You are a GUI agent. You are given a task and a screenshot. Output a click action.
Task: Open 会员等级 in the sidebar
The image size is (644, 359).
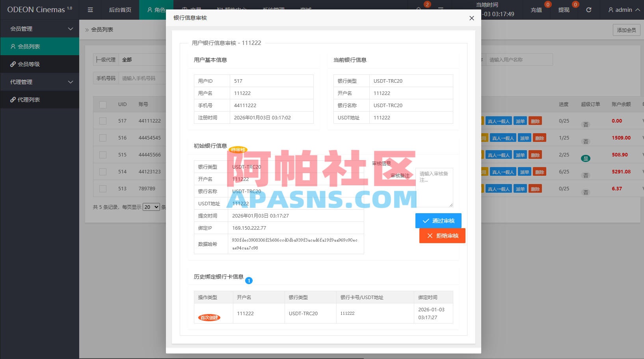pyautogui.click(x=39, y=64)
